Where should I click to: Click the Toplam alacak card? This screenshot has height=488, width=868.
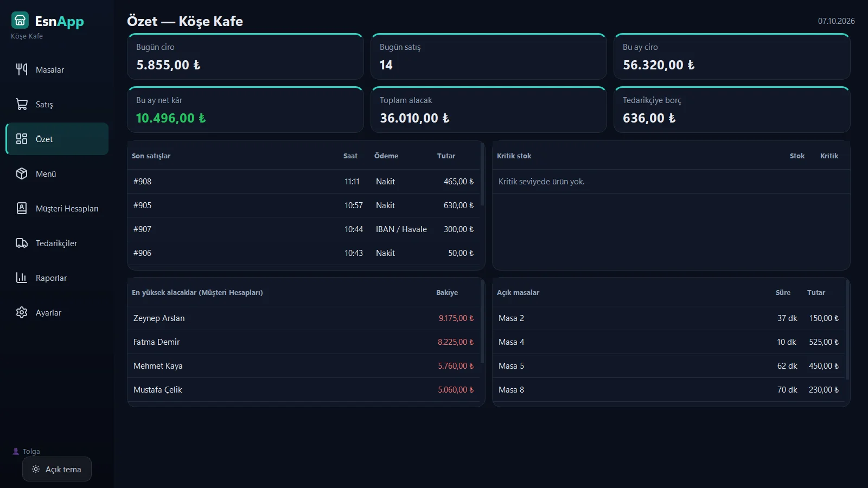[488, 110]
